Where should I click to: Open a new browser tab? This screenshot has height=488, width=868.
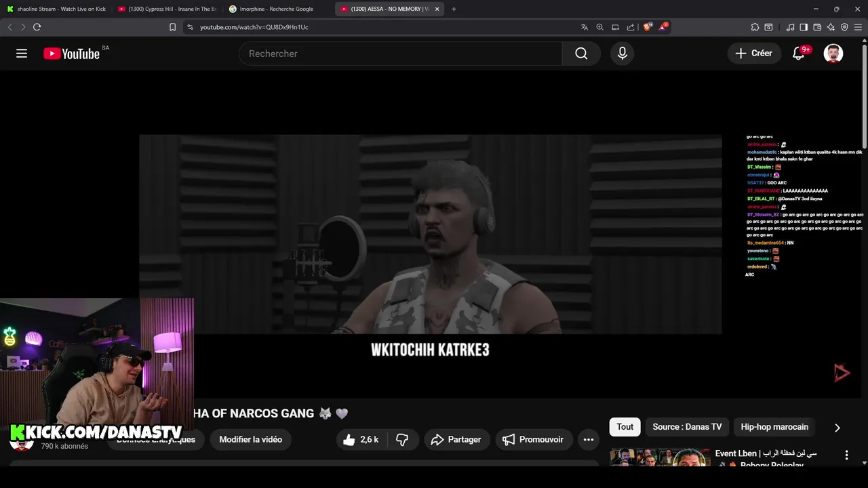click(454, 9)
